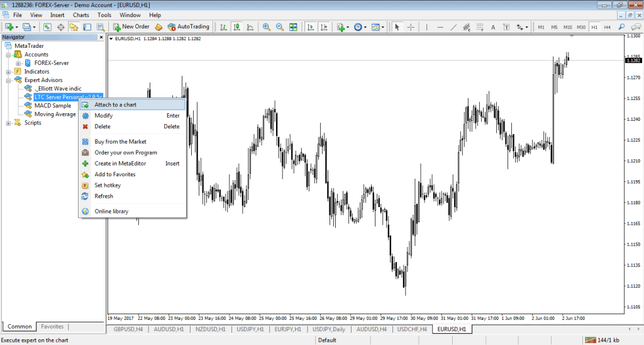Choose 'Buy from the Market' entry
The height and width of the screenshot is (345, 644).
[x=132, y=142]
